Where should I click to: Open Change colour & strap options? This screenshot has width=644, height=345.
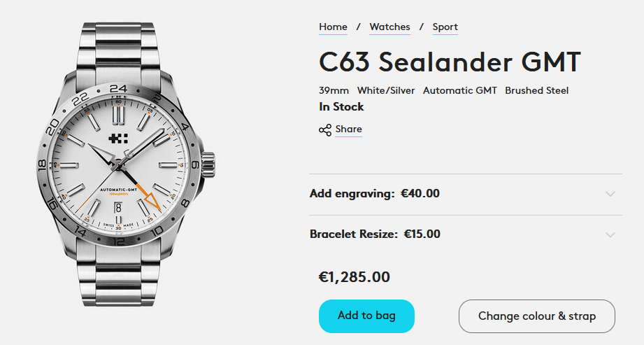[x=536, y=316]
